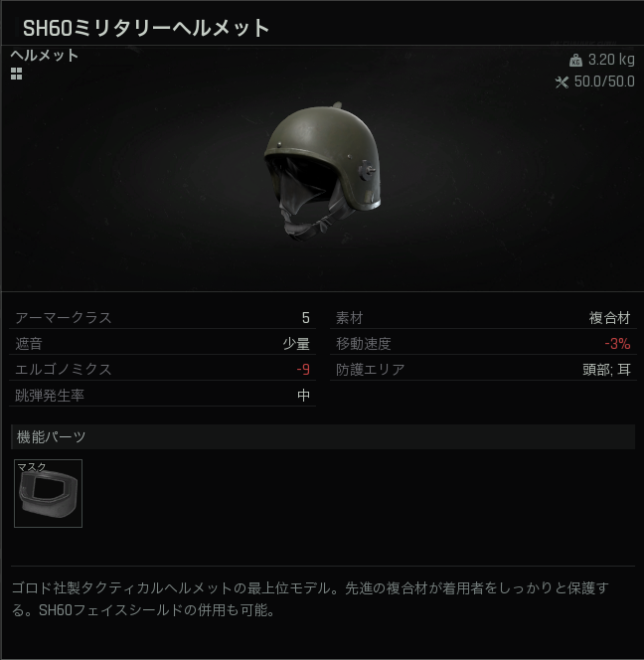The width and height of the screenshot is (644, 660).
Task: Click the SH60ミリタリーヘルメット title
Action: click(x=146, y=28)
